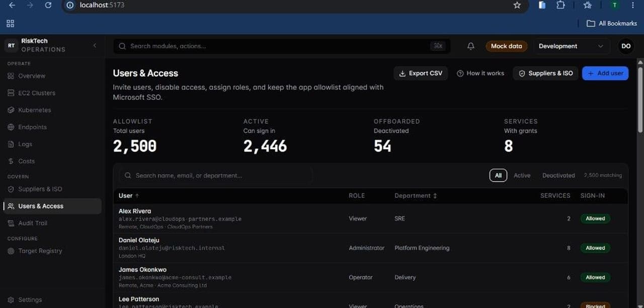Viewport: 644px width, 308px height.
Task: Click the Settings gear icon in sidebar
Action: 11,299
